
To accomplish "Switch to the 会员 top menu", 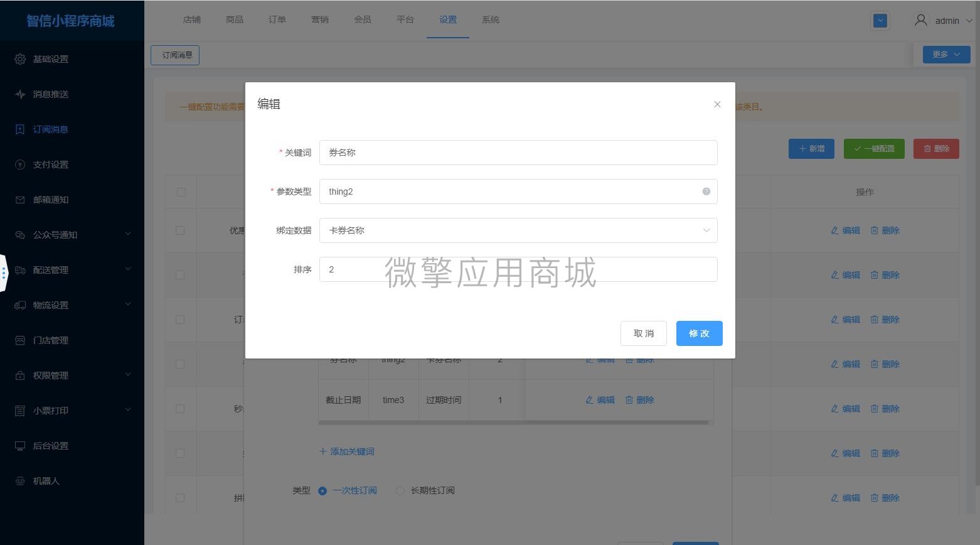I will 363,19.
